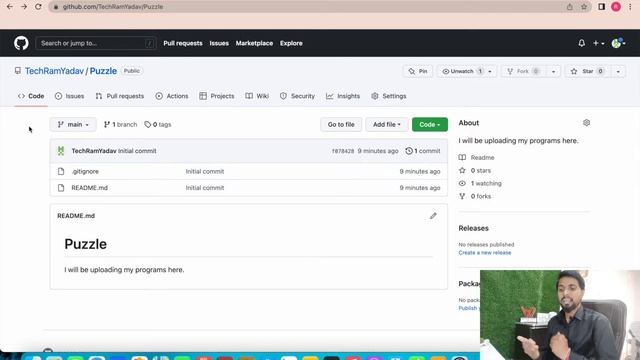Open the plus create-new menu
The width and height of the screenshot is (640, 360).
click(x=598, y=43)
